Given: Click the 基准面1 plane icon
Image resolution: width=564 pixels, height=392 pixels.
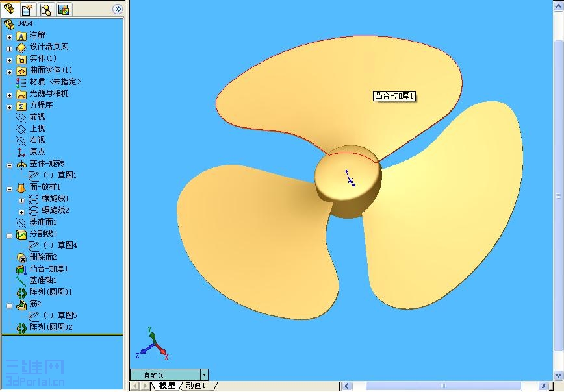Looking at the screenshot, I should coord(21,223).
